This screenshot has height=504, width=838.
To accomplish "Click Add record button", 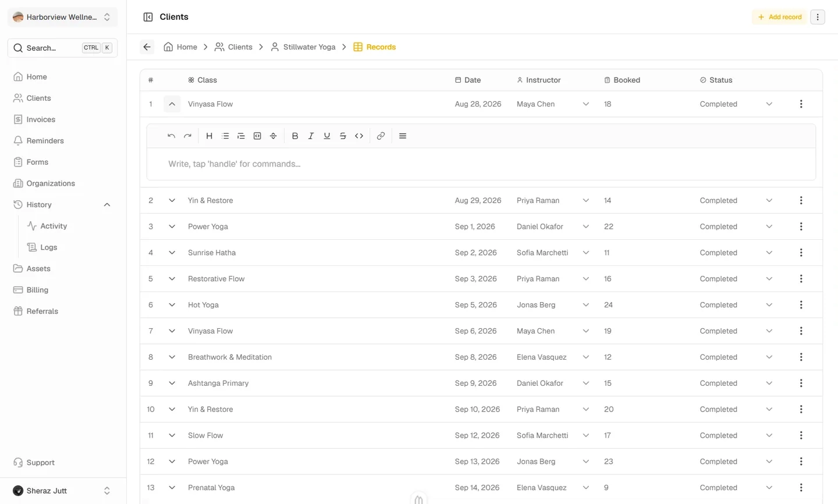I will (780, 17).
